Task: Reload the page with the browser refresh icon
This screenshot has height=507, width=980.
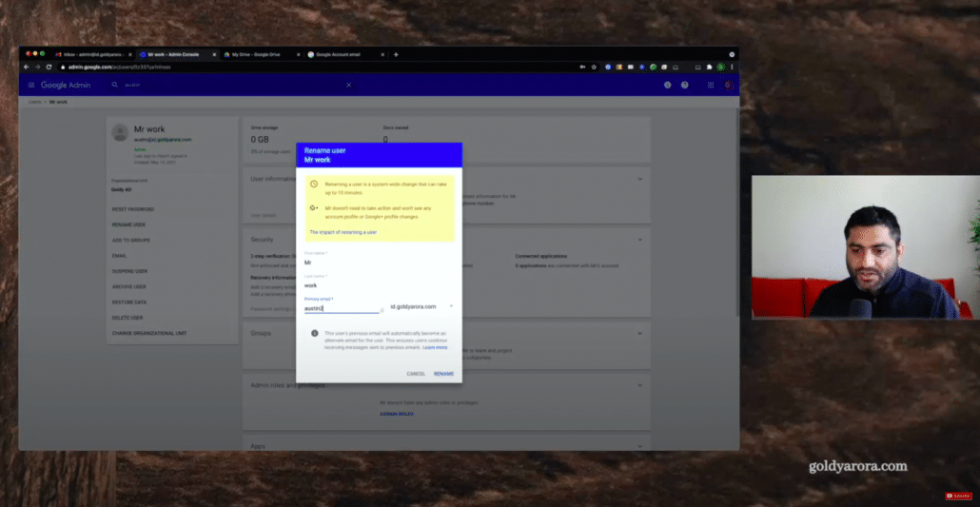Action: tap(49, 67)
